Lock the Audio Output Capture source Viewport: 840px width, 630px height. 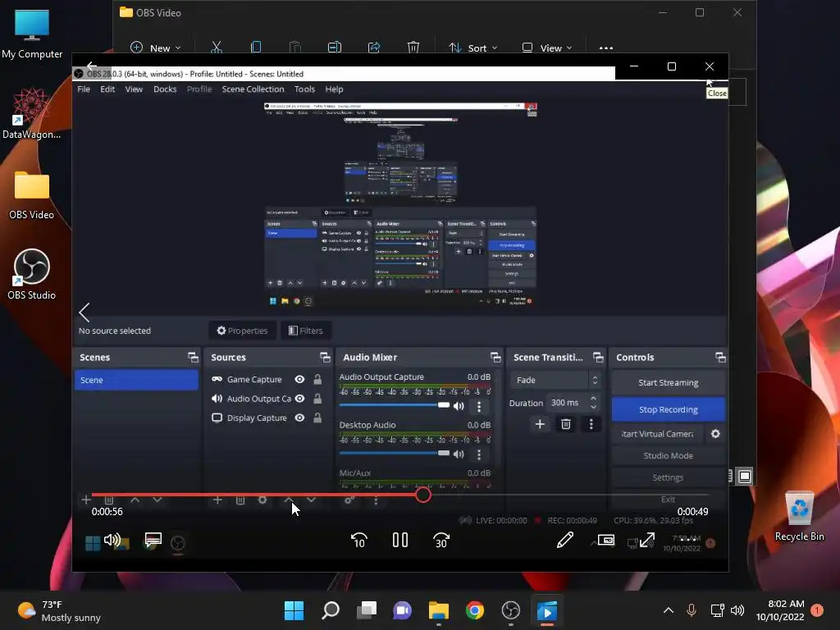coord(317,399)
